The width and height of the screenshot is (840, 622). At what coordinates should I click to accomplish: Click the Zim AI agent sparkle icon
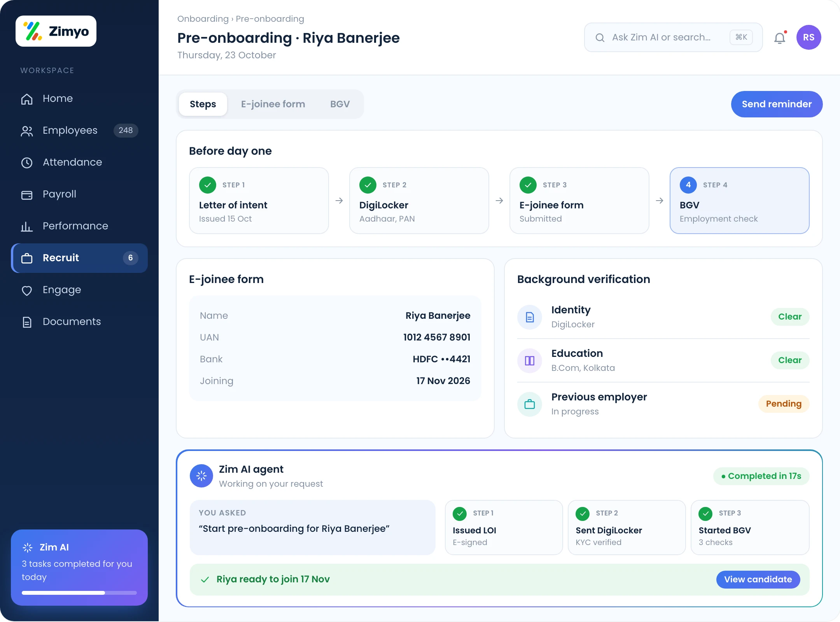point(201,476)
